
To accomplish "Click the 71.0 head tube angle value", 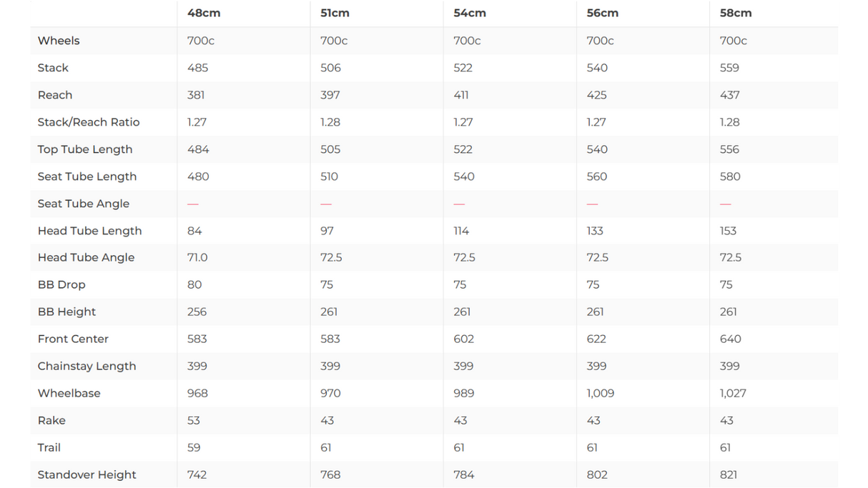I will [197, 257].
